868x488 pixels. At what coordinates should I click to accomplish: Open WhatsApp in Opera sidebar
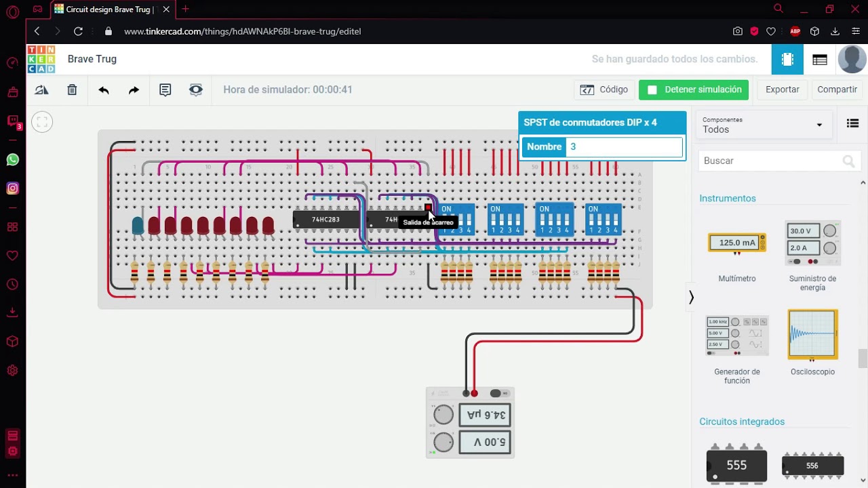(12, 160)
